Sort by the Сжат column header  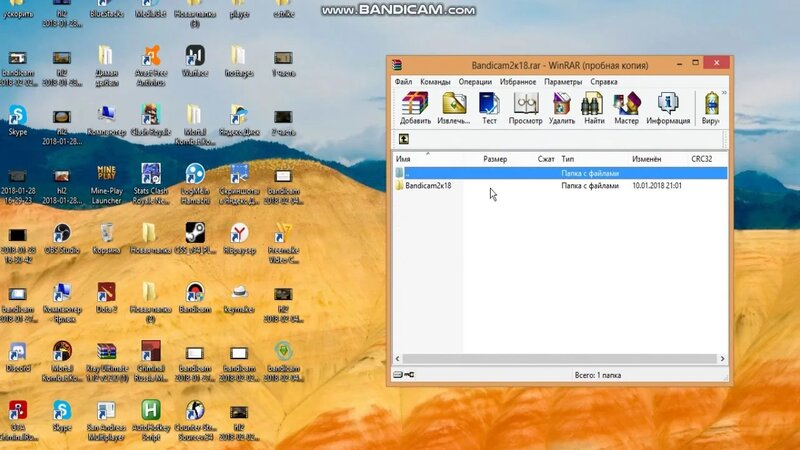coord(545,159)
